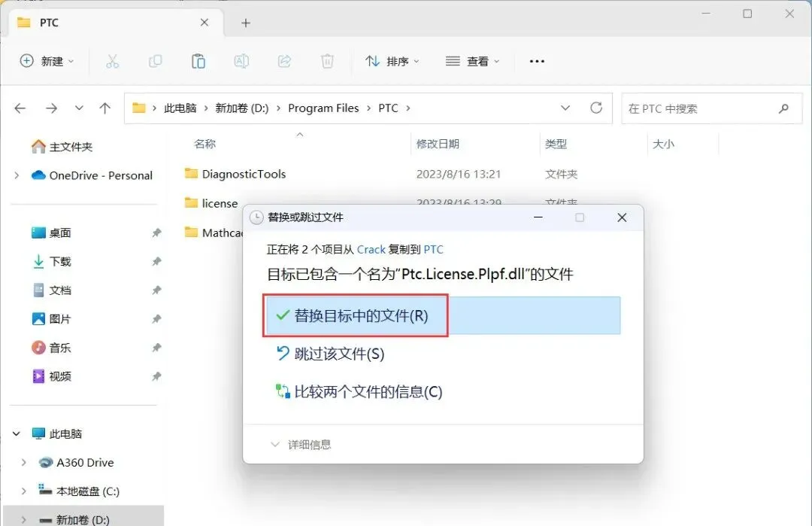Collapse the 此电脑 tree node
The width and height of the screenshot is (812, 526).
16,433
